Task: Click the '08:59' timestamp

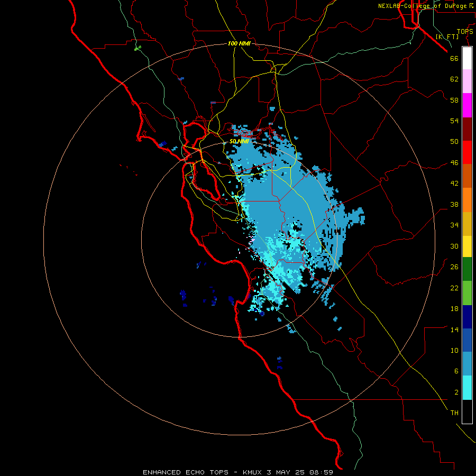Action: click(x=321, y=472)
